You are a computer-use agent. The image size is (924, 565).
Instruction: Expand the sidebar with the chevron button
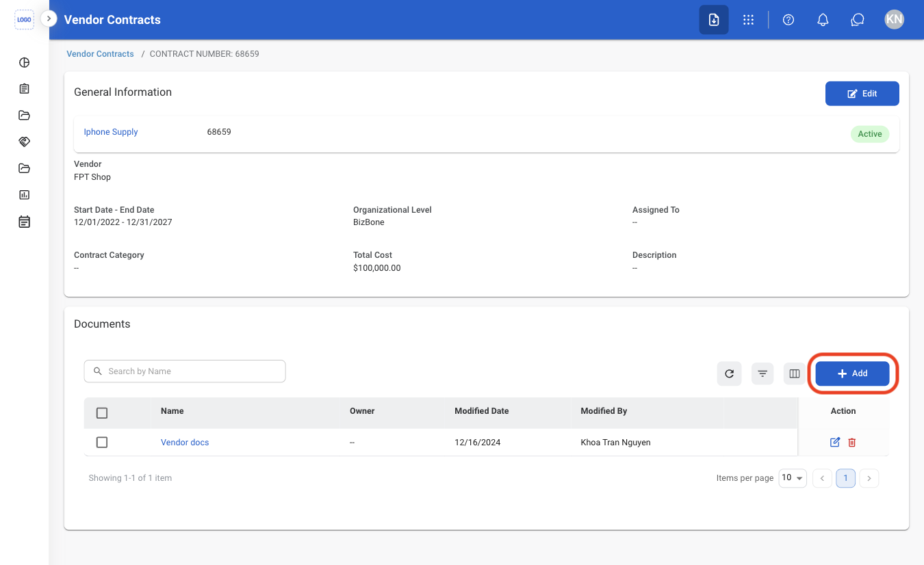coord(49,18)
